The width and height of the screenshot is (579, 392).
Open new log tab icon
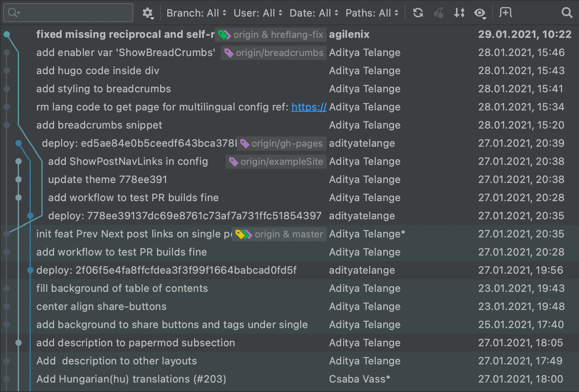coord(505,13)
